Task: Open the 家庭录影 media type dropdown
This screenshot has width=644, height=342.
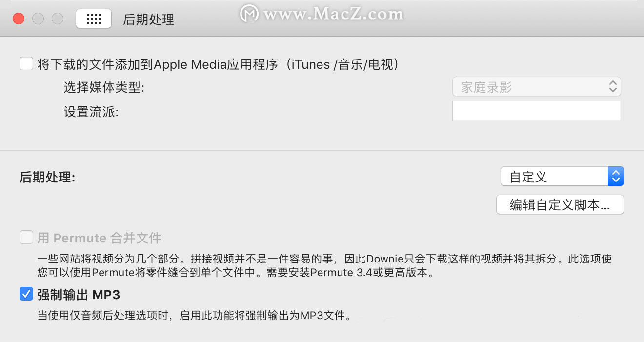Action: [537, 87]
